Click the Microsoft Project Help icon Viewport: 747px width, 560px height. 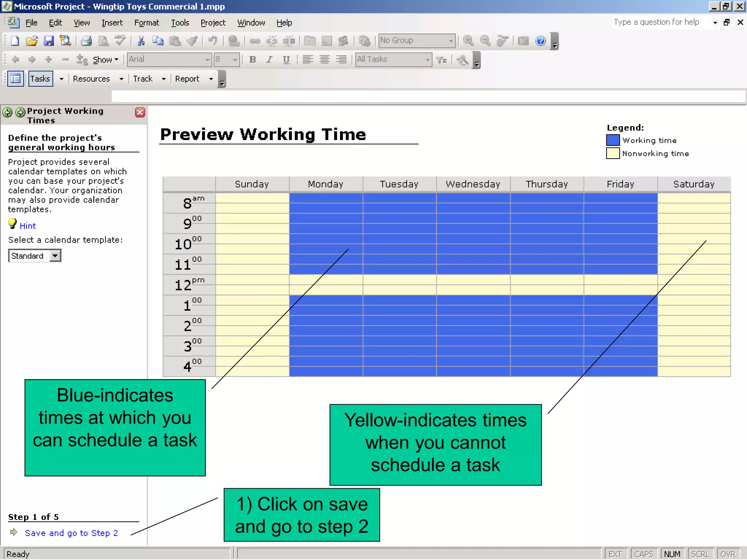tap(541, 41)
